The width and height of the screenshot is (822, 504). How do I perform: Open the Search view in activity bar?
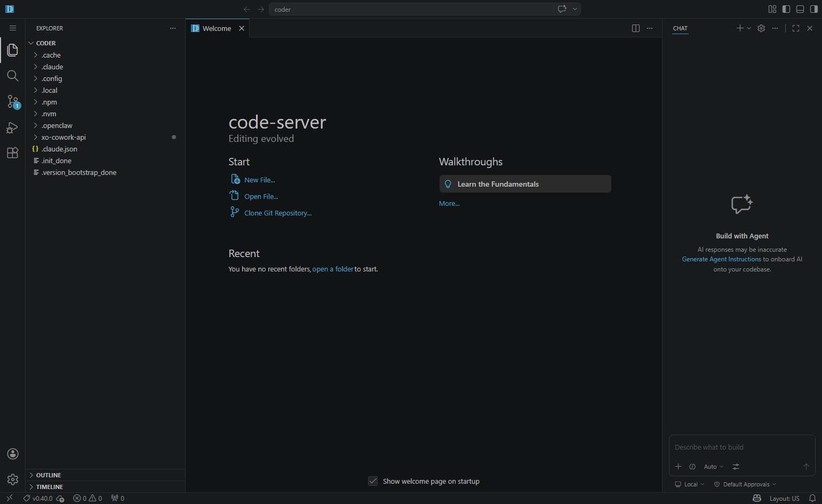[x=13, y=76]
